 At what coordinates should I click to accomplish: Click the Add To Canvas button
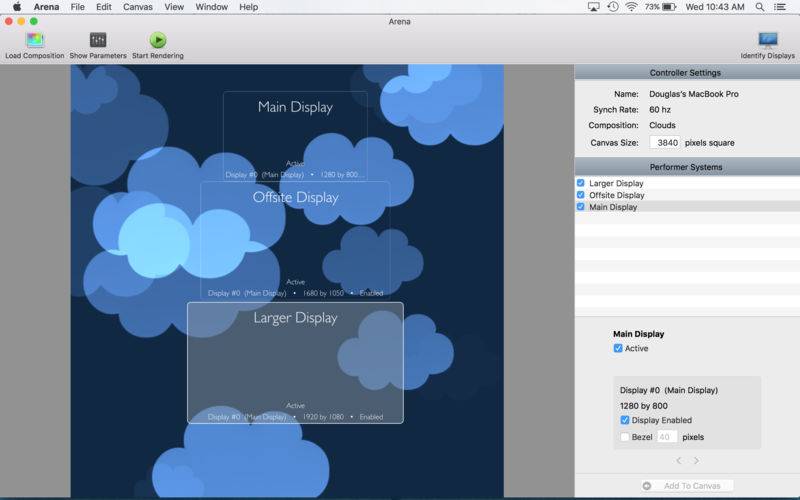[x=687, y=486]
